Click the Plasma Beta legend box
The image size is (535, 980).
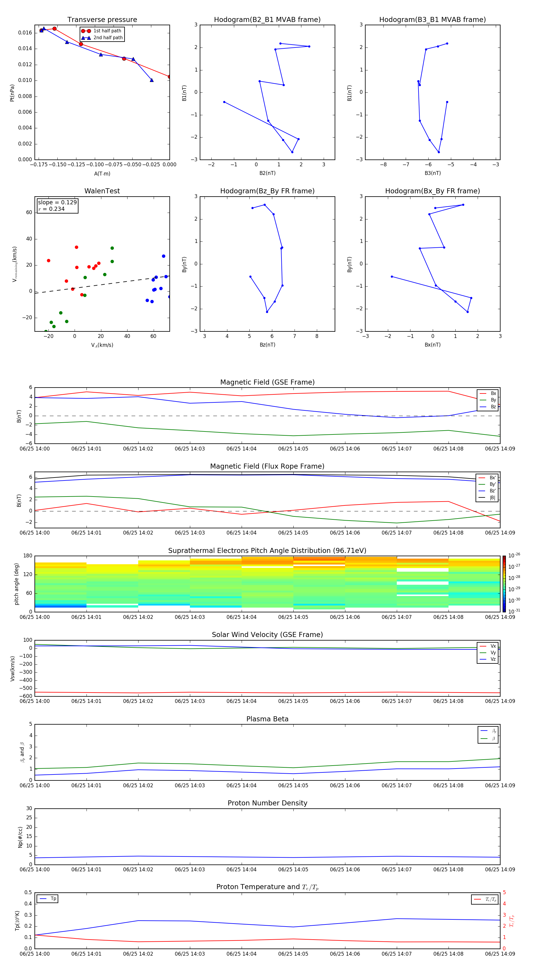(x=488, y=735)
